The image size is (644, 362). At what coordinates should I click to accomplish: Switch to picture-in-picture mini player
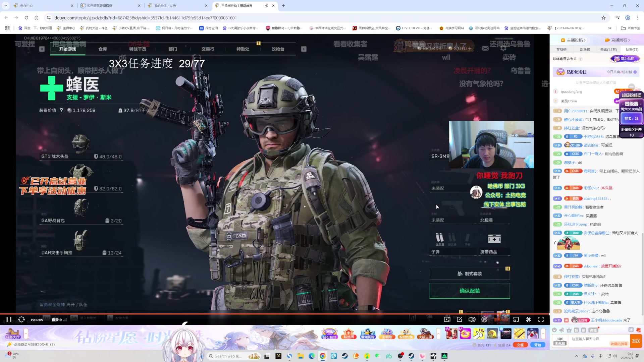[x=516, y=319]
